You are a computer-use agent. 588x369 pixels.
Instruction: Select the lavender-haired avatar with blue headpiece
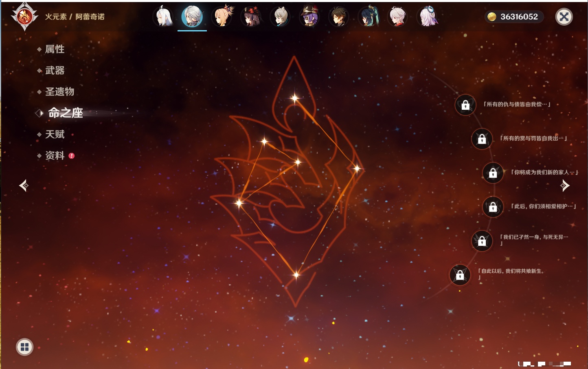(427, 17)
